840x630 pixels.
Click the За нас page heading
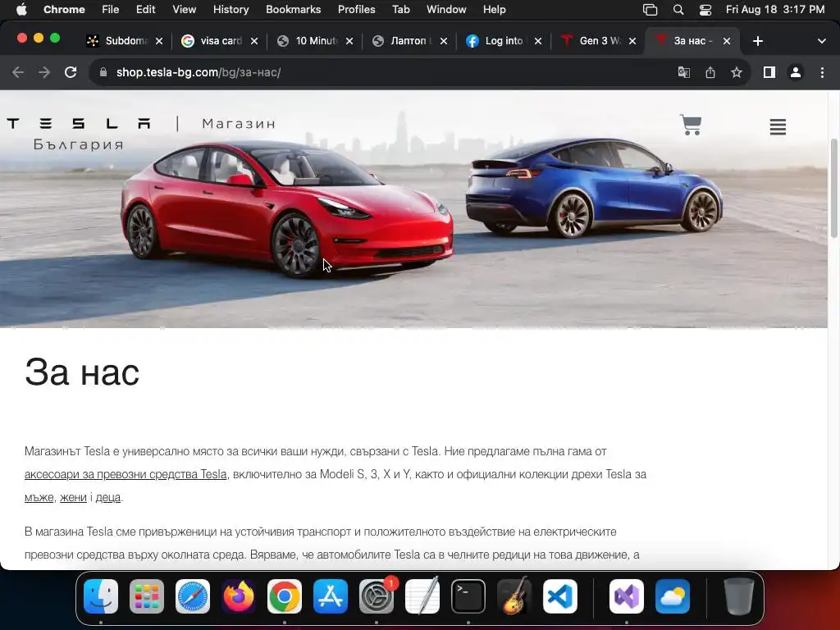point(82,372)
